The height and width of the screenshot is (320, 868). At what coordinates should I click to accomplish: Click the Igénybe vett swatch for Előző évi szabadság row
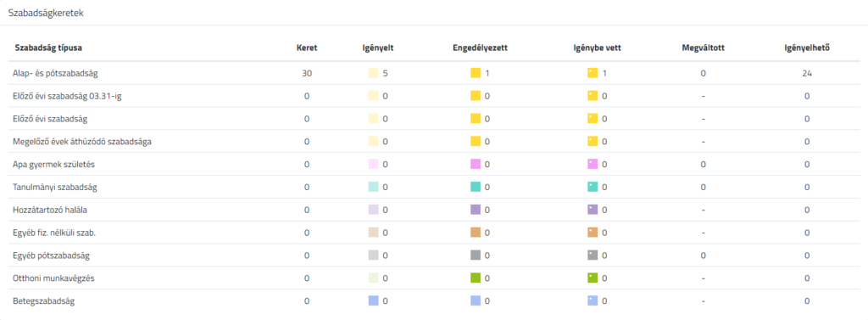click(x=593, y=119)
